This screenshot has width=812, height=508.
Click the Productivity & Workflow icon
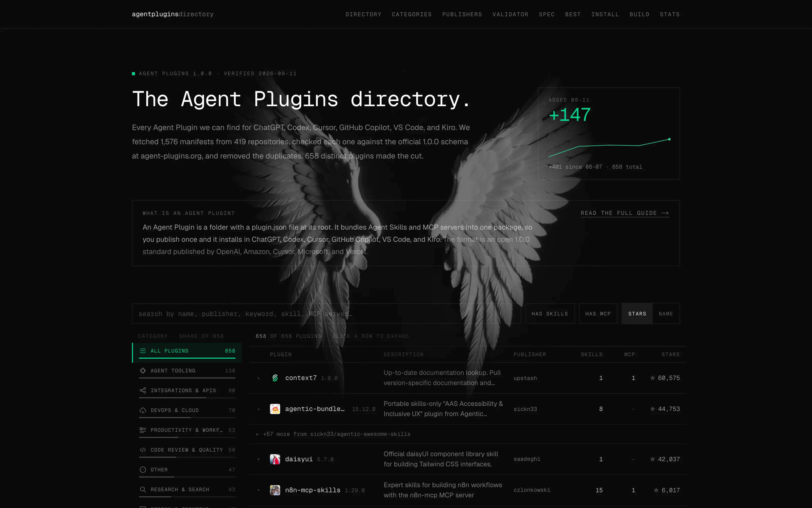[x=143, y=430]
